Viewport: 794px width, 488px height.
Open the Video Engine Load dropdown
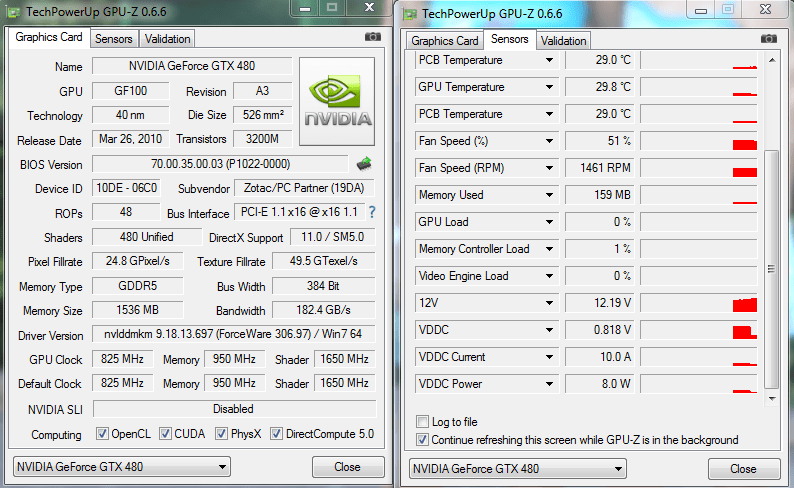coord(549,276)
